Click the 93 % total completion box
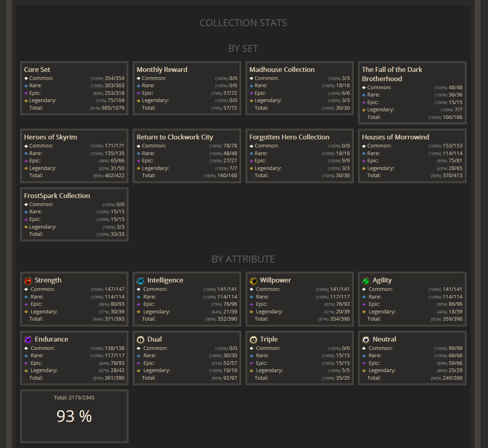The width and height of the screenshot is (488, 448). [74, 416]
